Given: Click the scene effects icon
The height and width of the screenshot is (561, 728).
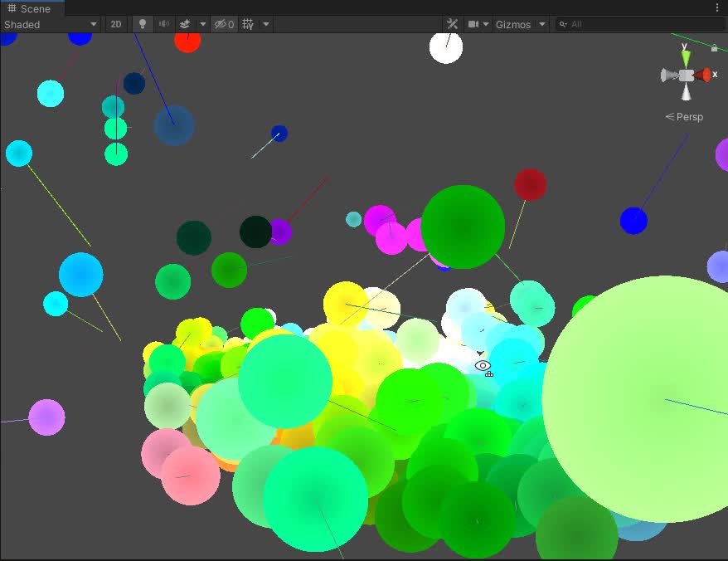Looking at the screenshot, I should click(187, 24).
